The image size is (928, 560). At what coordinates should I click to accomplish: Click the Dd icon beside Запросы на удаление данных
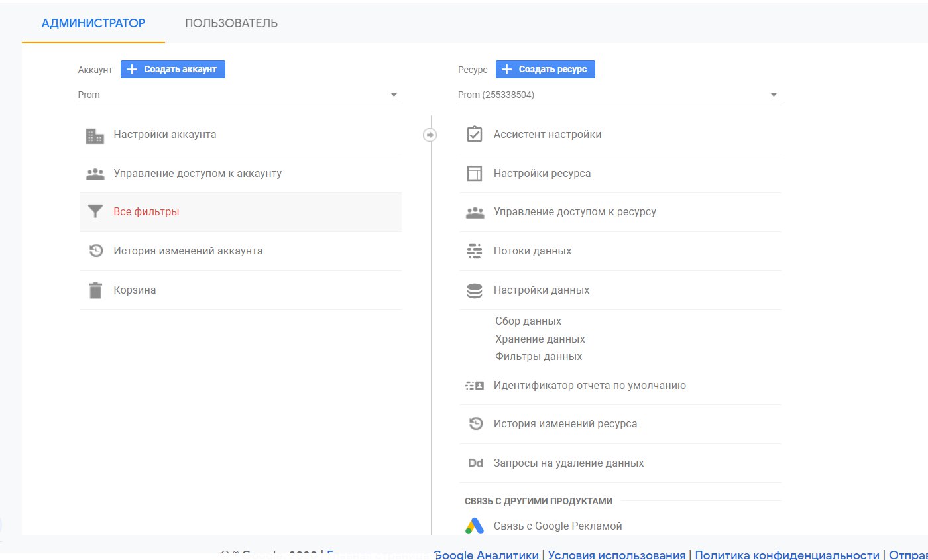475,463
